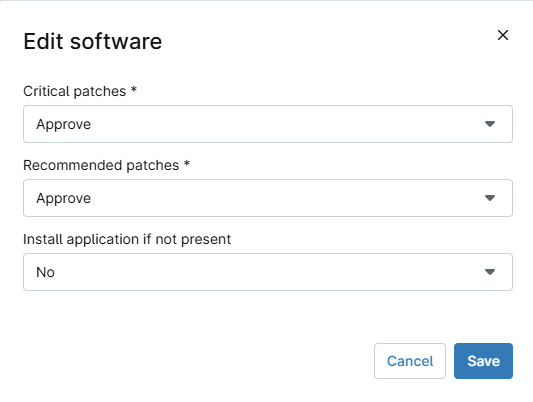
Task: Click the Approve value under Recommended patches
Action: [x=64, y=198]
